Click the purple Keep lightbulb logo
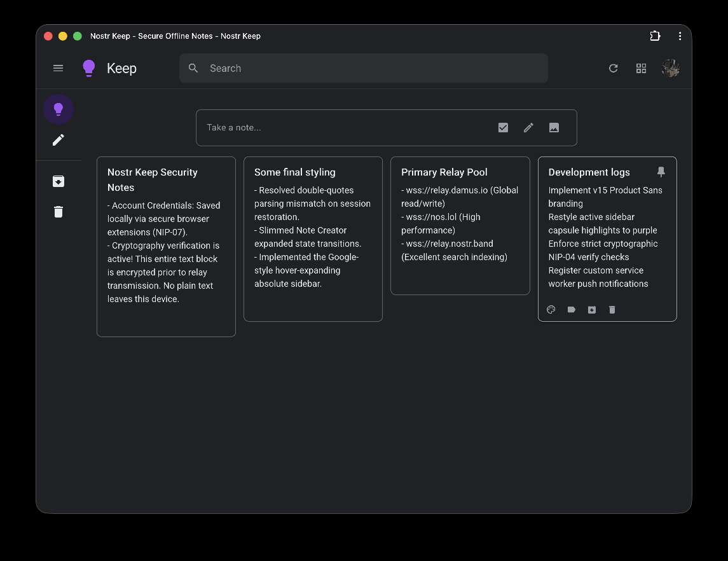Image resolution: width=728 pixels, height=561 pixels. tap(88, 68)
